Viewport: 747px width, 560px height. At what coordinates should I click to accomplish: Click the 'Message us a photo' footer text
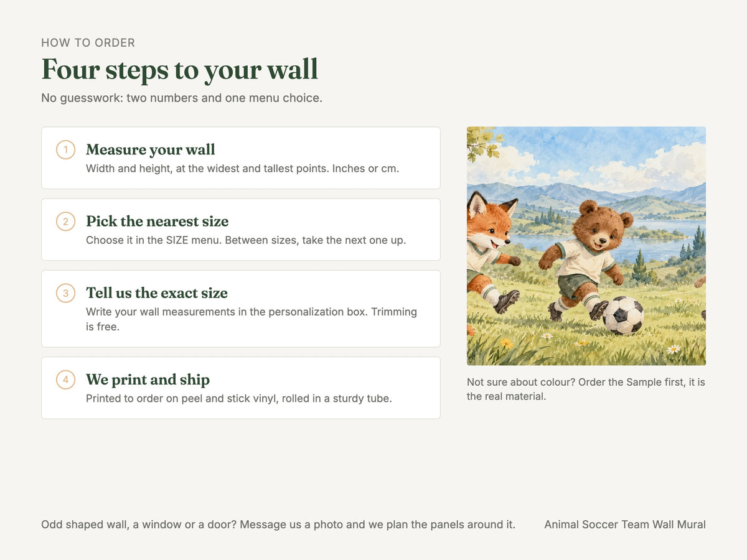point(291,525)
